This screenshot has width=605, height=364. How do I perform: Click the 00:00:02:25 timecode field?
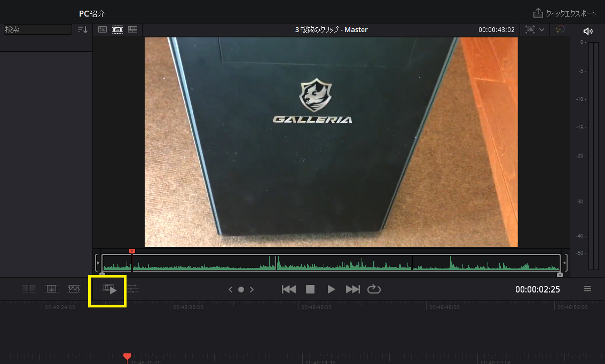click(538, 290)
